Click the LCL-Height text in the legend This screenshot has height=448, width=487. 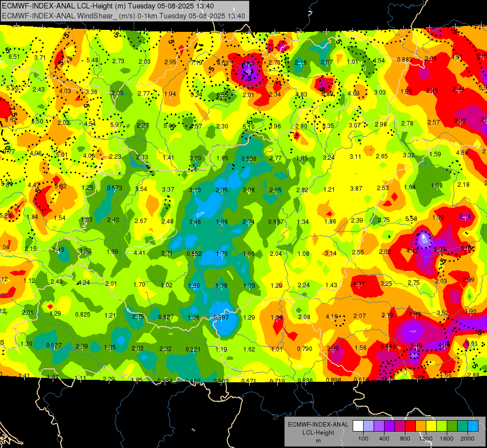318,433
